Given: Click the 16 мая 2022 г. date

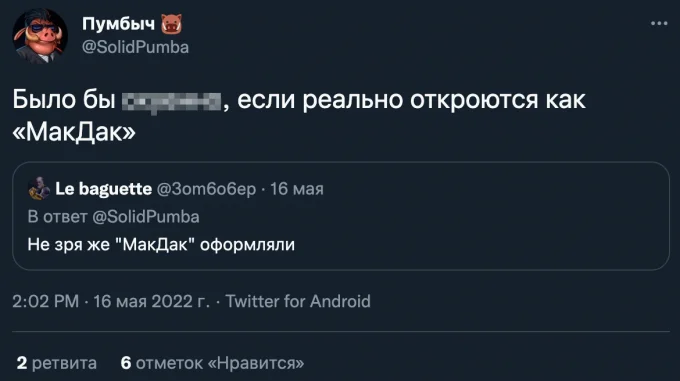Looking at the screenshot, I should coord(151,301).
